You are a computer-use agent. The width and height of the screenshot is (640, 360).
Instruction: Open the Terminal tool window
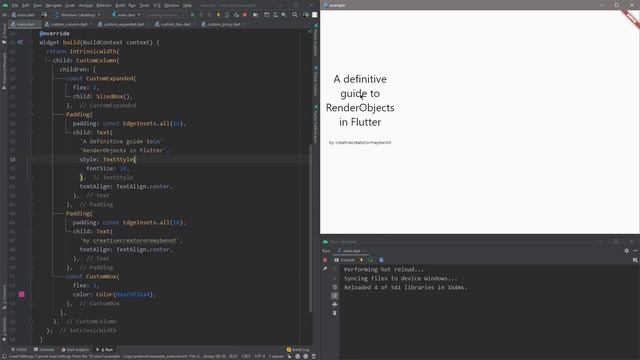pyautogui.click(x=44, y=349)
